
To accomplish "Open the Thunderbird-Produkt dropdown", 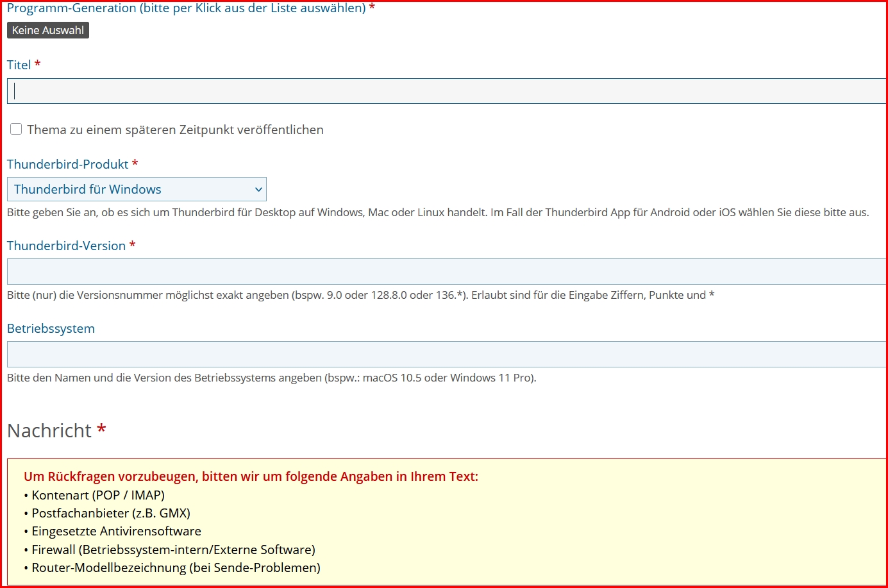I will 137,189.
